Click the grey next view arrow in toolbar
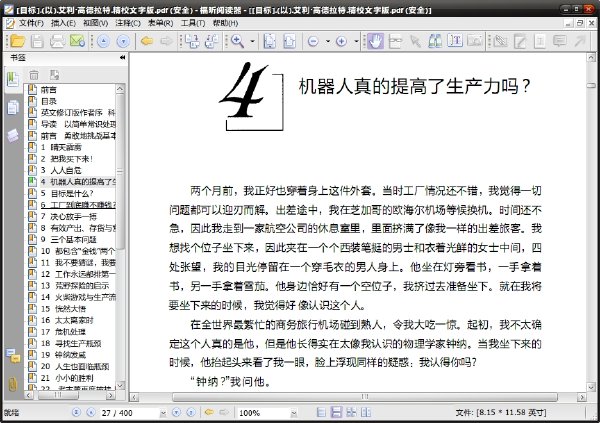 pos(167,41)
